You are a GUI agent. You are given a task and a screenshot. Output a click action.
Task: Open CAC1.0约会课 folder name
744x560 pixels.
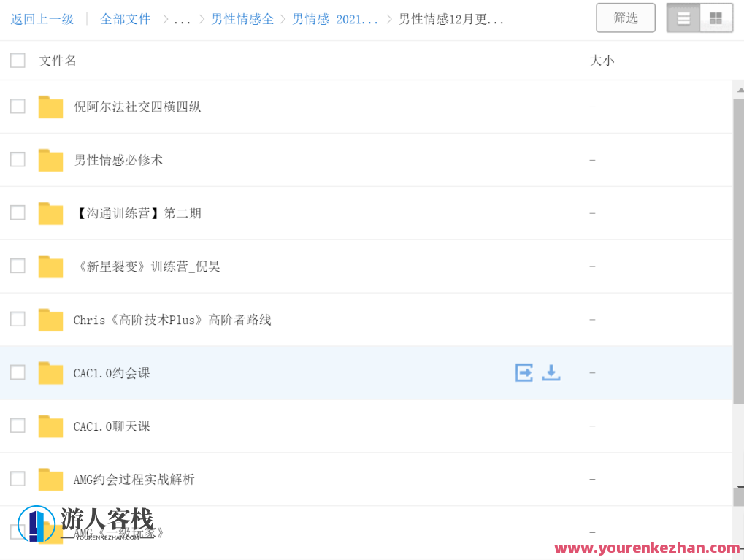pos(112,373)
